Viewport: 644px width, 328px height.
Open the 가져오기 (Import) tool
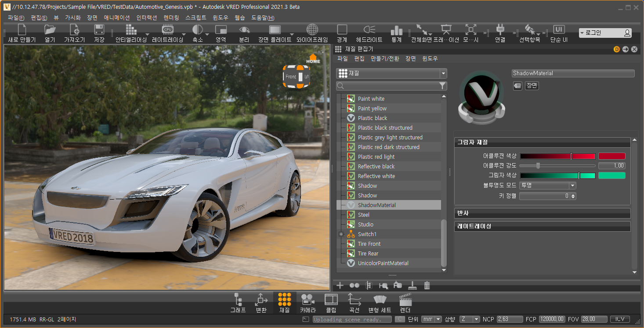point(74,31)
